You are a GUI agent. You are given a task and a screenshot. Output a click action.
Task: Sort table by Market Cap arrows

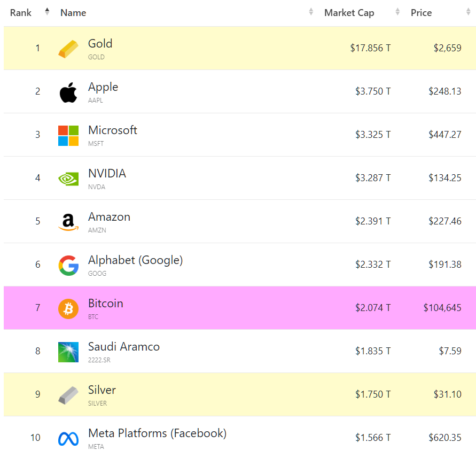397,12
